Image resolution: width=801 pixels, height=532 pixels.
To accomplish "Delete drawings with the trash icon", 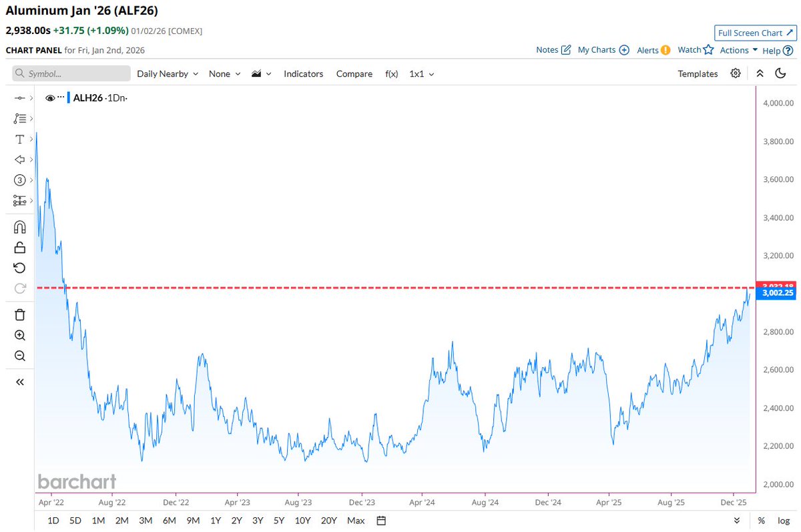I will (19, 314).
